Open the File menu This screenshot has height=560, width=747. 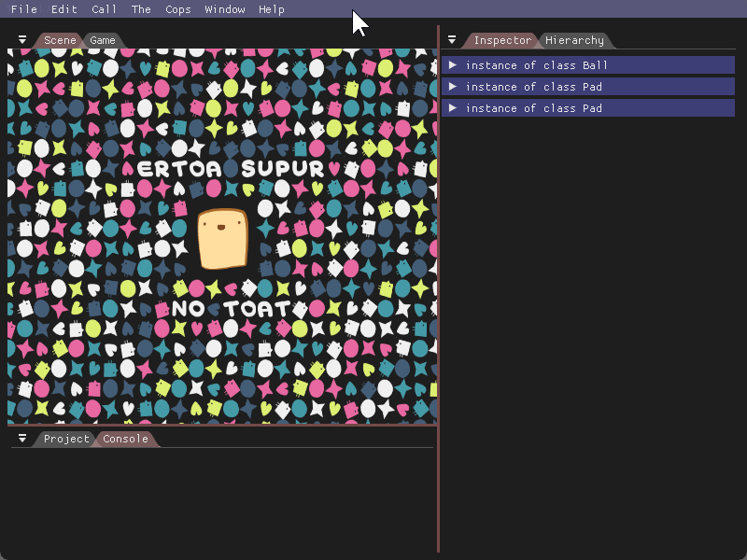(x=24, y=9)
